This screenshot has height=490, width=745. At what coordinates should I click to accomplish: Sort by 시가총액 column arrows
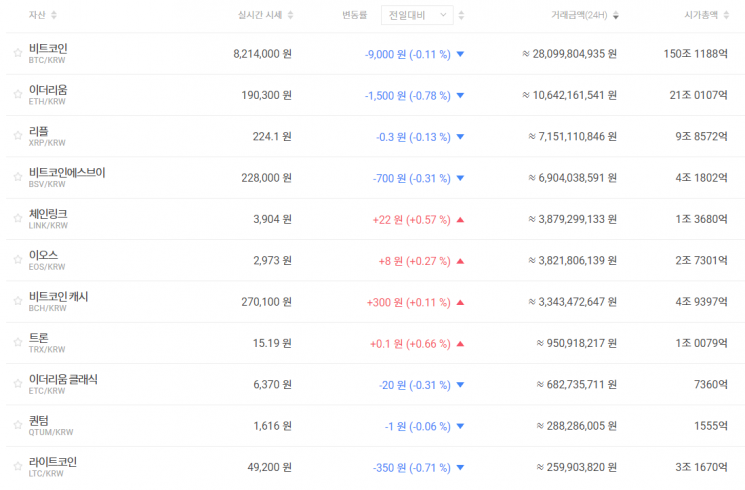726,15
